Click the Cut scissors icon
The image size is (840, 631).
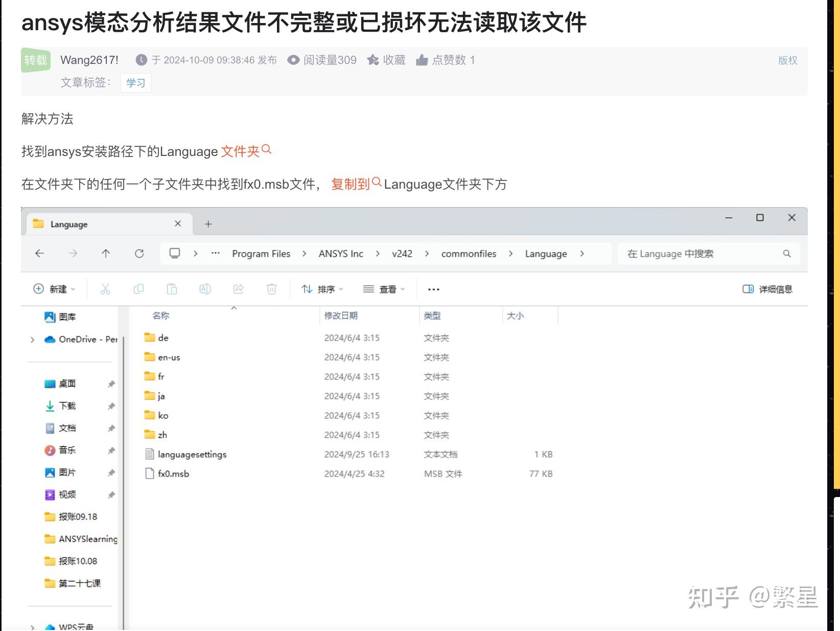coord(105,289)
